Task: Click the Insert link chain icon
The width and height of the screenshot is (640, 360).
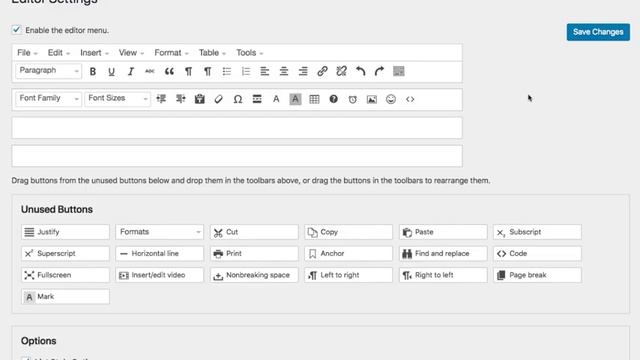Action: pos(322,71)
